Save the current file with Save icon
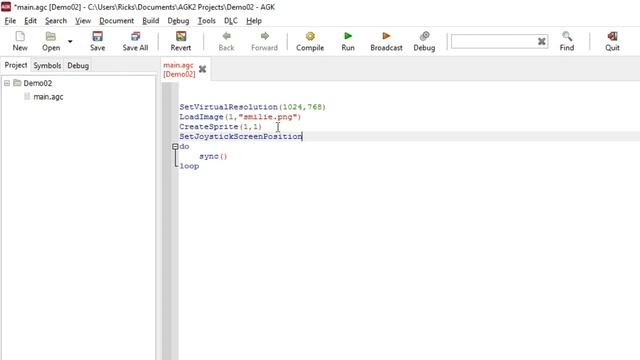The image size is (640, 360). coord(98,41)
